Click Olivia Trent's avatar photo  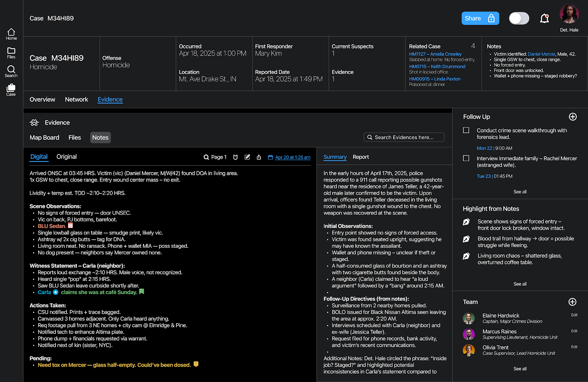tap(469, 350)
